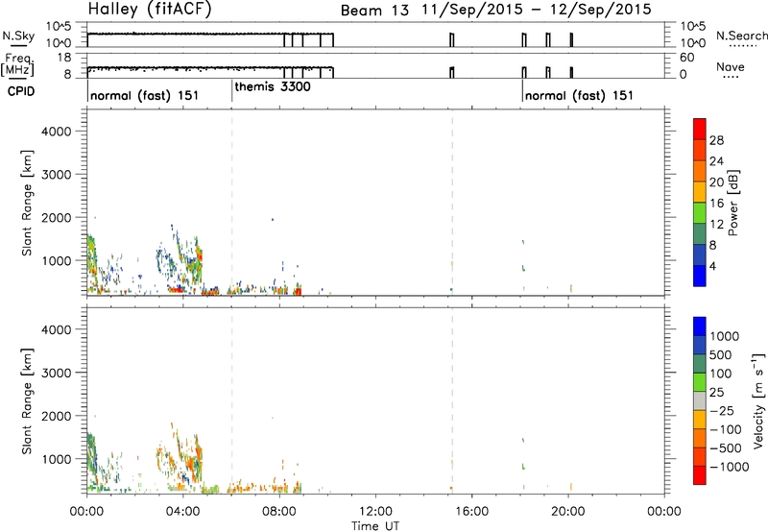Click the 'Nave' legend label
Viewport: 768px width, 532px height.
coord(731,67)
